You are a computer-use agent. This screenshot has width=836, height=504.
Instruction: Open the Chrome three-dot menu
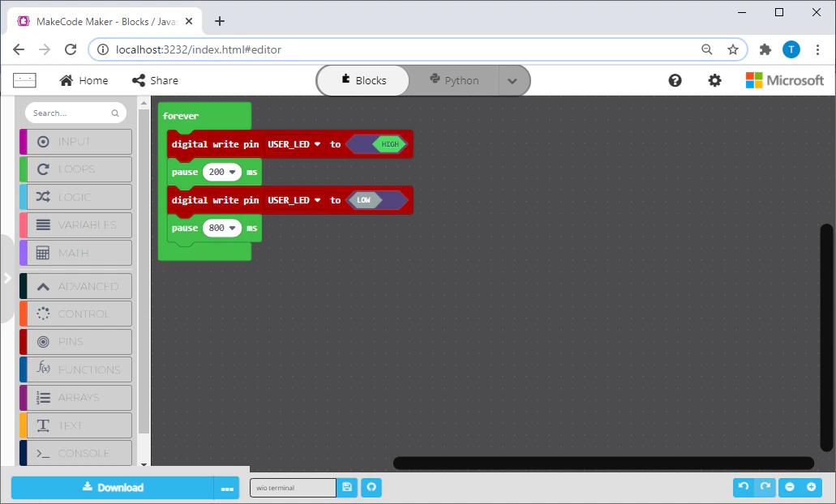[817, 49]
